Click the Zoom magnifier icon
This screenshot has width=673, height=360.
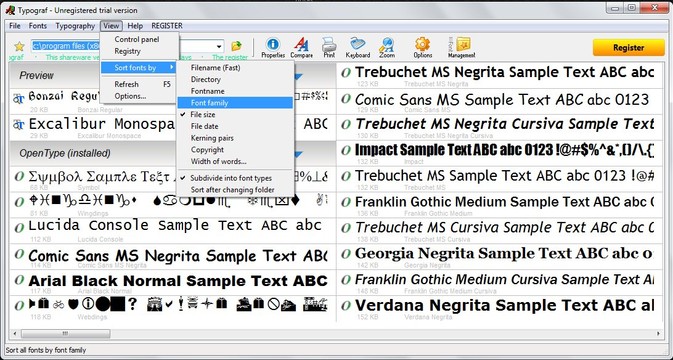click(x=387, y=47)
